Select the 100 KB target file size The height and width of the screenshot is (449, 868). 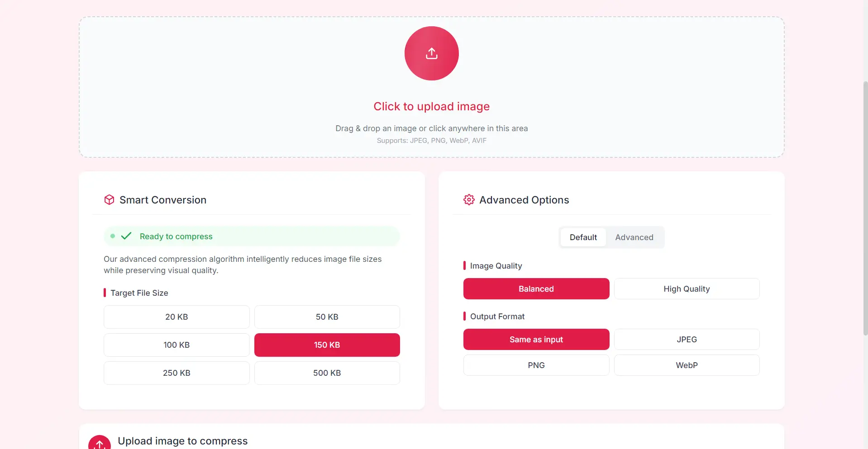(x=176, y=345)
